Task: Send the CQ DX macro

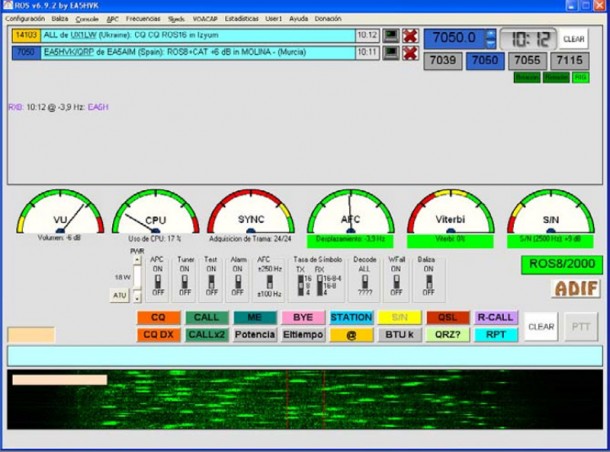Action: pos(158,335)
